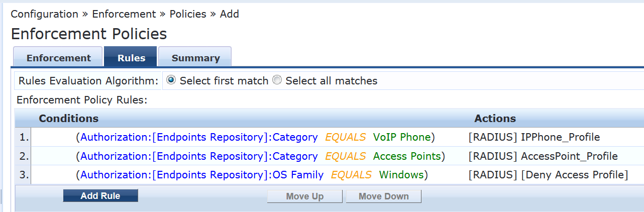This screenshot has height=212, width=644.
Task: Click the Conditions column header
Action: (x=69, y=119)
